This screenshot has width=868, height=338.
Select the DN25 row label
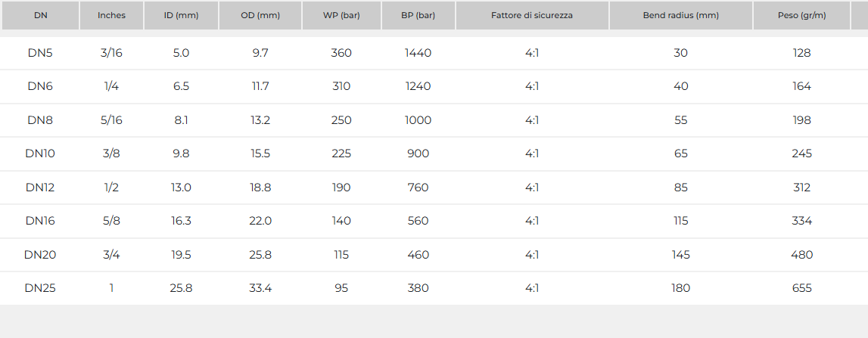coord(40,288)
